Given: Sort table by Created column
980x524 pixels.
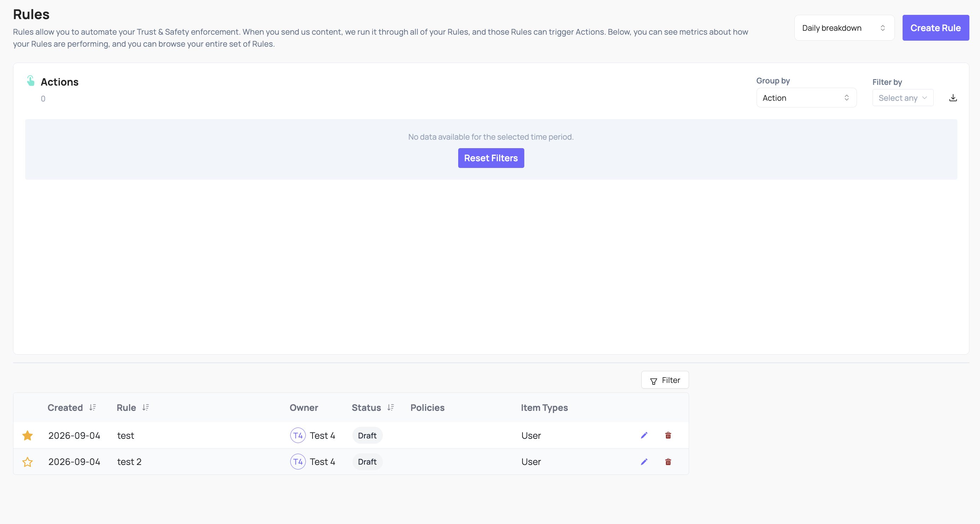Looking at the screenshot, I should (x=92, y=408).
